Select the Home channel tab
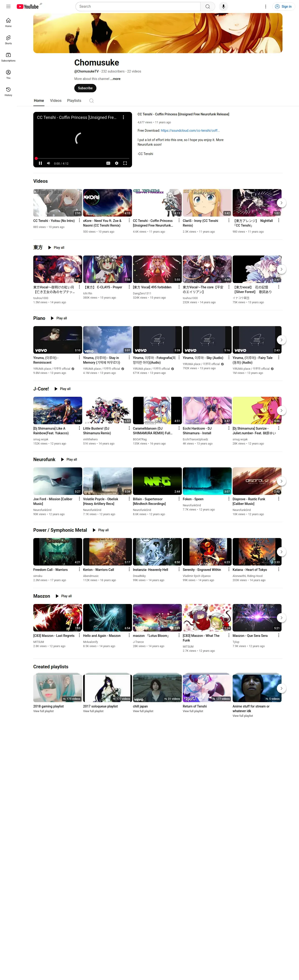 pyautogui.click(x=39, y=101)
